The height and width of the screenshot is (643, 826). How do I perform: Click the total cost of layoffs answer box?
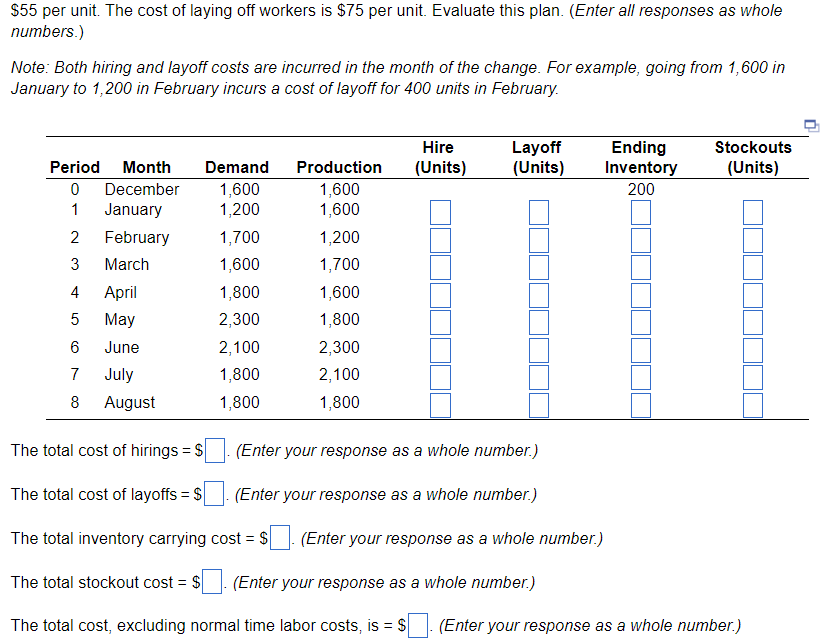[212, 493]
